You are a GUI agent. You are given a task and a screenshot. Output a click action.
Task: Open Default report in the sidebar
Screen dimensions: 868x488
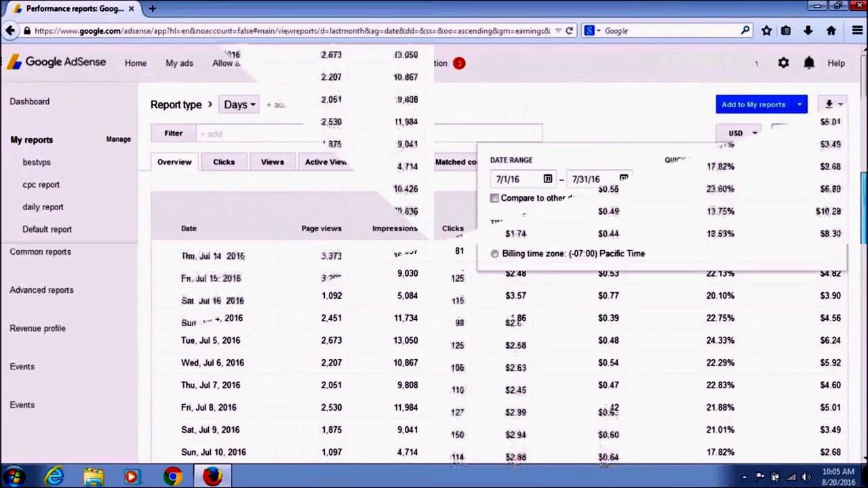(47, 229)
